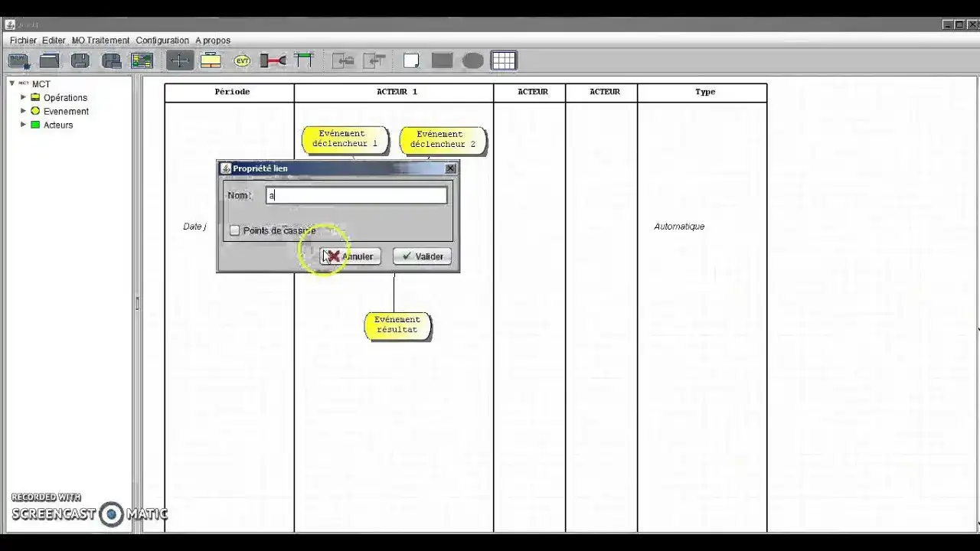Select the crosshair selection tool
980x551 pixels.
point(180,60)
